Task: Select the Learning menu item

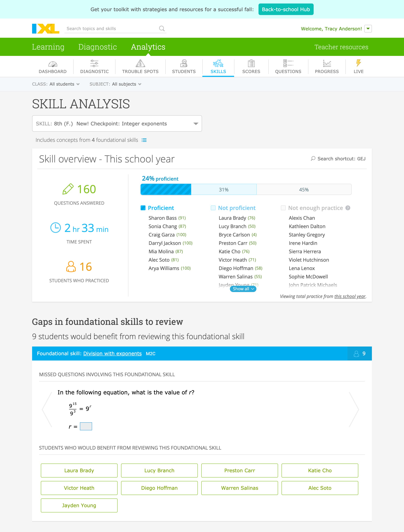Action: tap(48, 47)
